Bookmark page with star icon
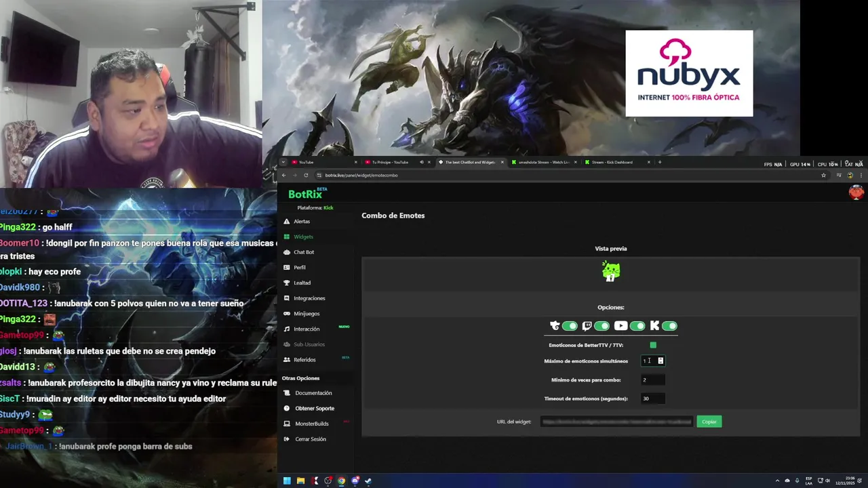The image size is (868, 488). tap(824, 175)
